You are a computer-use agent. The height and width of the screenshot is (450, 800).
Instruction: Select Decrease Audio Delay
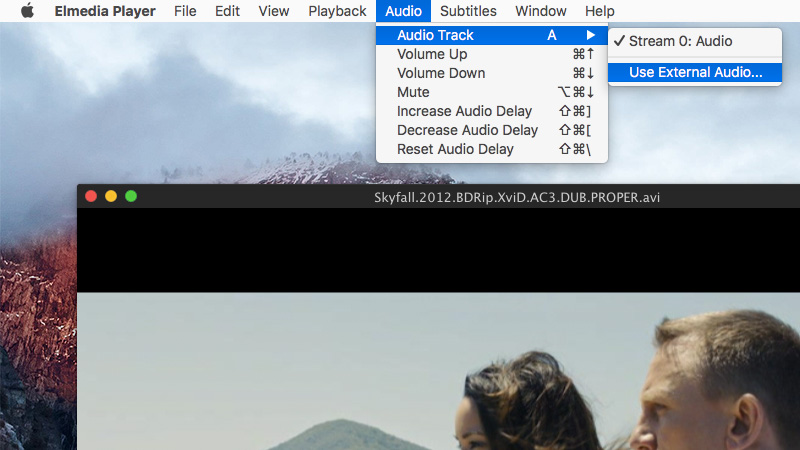pos(492,130)
